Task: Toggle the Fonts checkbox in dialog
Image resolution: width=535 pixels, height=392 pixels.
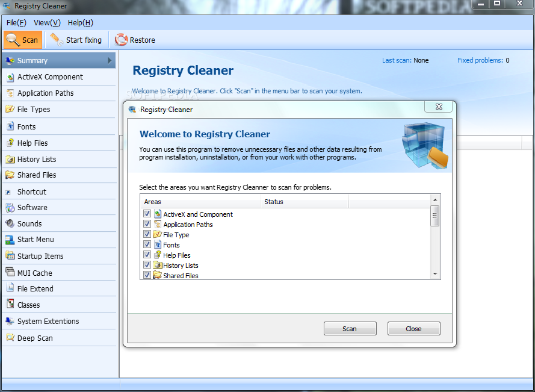Action: pos(147,244)
